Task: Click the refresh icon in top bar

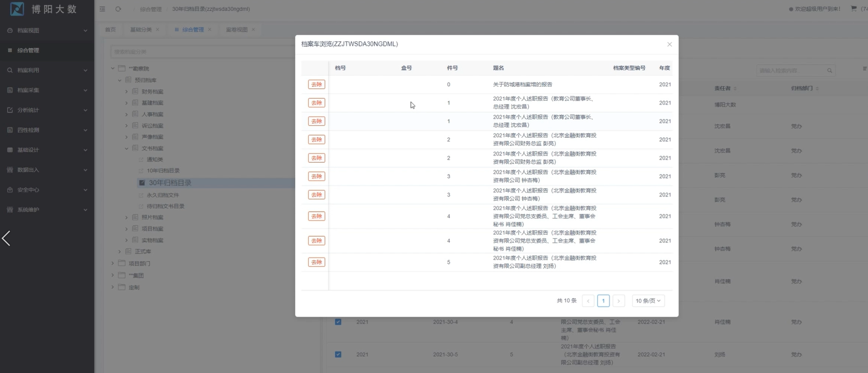Action: tap(118, 9)
